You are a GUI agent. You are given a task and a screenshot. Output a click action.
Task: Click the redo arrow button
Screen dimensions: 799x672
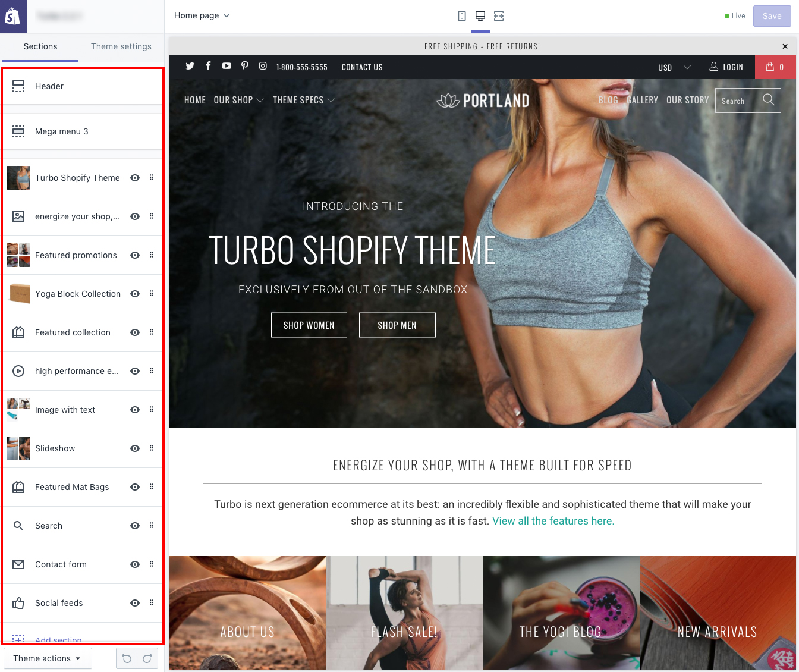(147, 658)
